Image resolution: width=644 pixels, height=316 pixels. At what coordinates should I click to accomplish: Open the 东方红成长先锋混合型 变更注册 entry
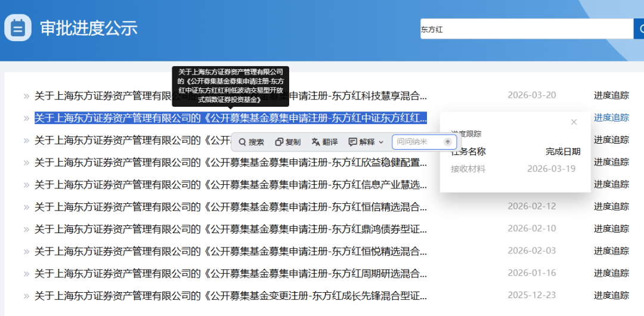point(230,296)
